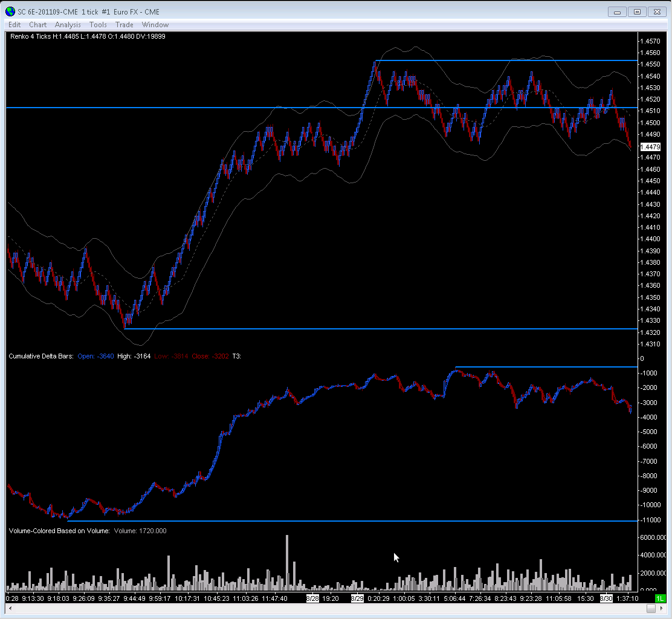Screen dimensions: 672x619
Task: Click the left arrow of horizontal scrollbar
Action: 10,608
